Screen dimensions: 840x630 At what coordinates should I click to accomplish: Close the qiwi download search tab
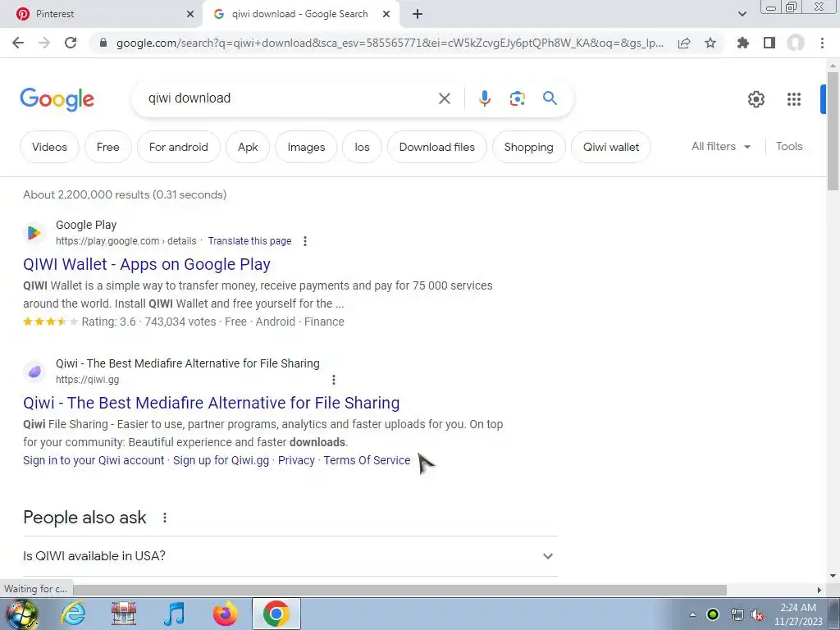pyautogui.click(x=386, y=14)
